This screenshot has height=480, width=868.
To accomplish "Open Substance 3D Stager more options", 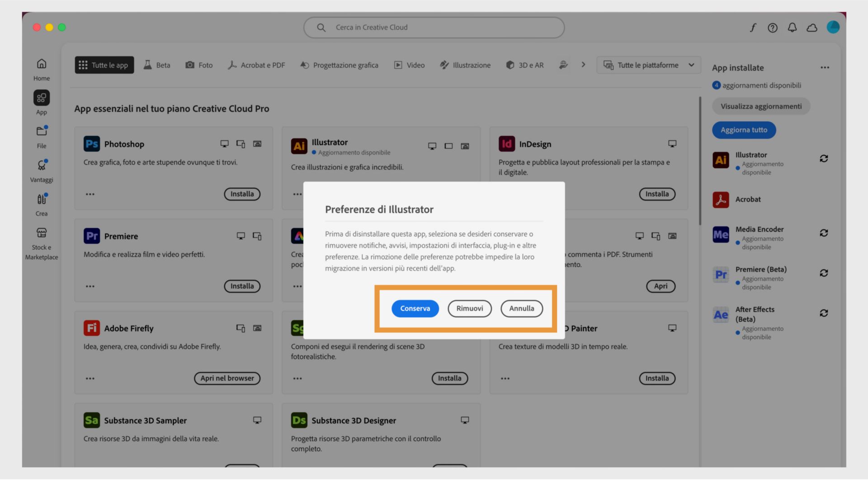I will coord(297,379).
